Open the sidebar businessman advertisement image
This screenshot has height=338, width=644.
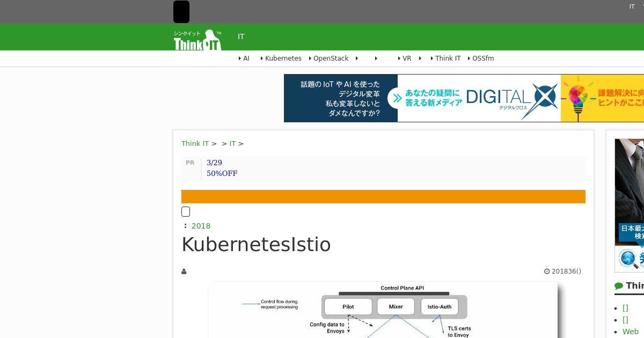[629, 205]
